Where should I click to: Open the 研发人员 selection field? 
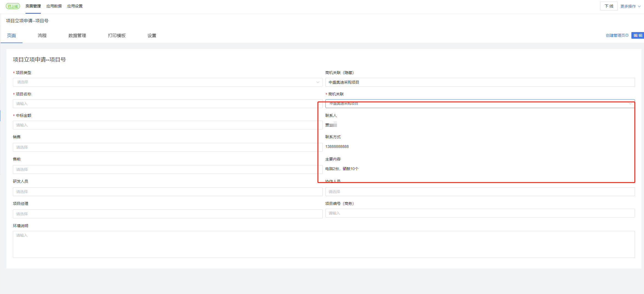168,192
